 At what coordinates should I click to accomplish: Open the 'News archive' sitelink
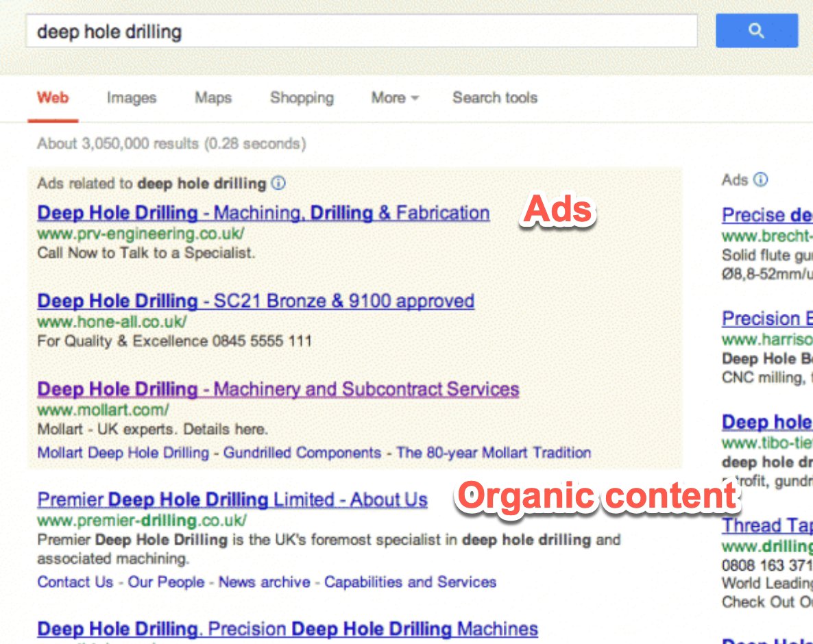coord(265,582)
